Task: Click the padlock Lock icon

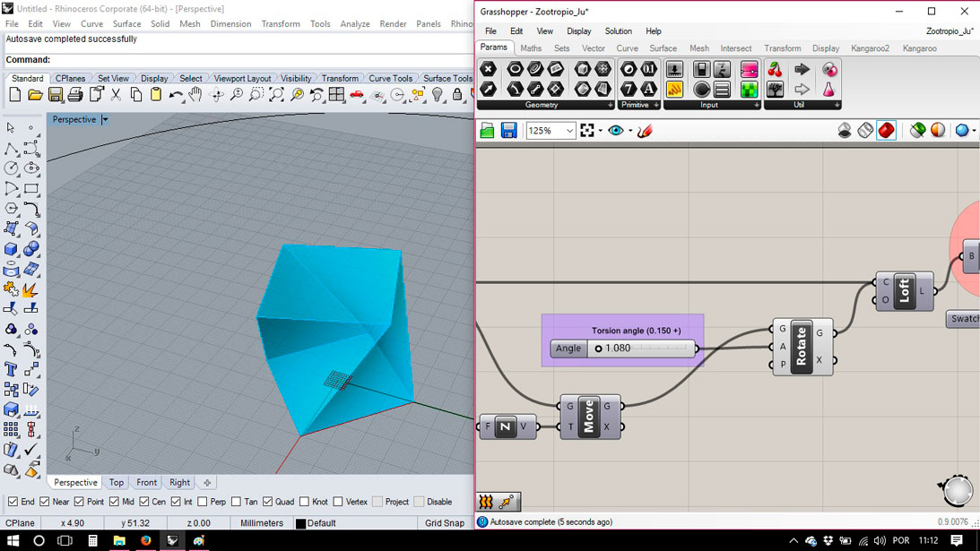Action: 457,95
